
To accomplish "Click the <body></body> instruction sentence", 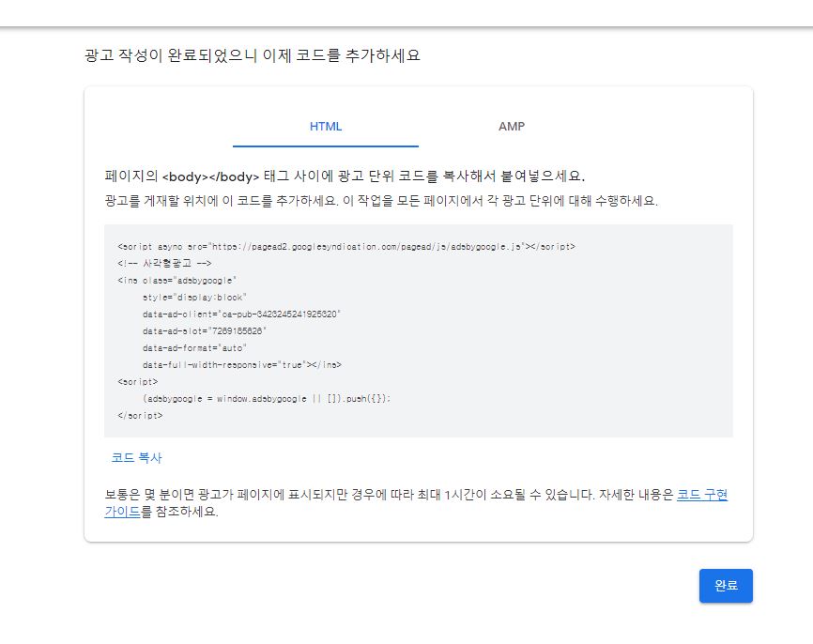I will pyautogui.click(x=345, y=176).
